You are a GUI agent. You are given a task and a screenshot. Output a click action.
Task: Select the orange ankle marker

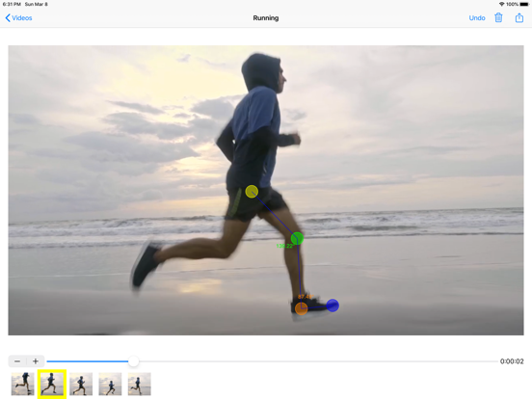(x=301, y=308)
